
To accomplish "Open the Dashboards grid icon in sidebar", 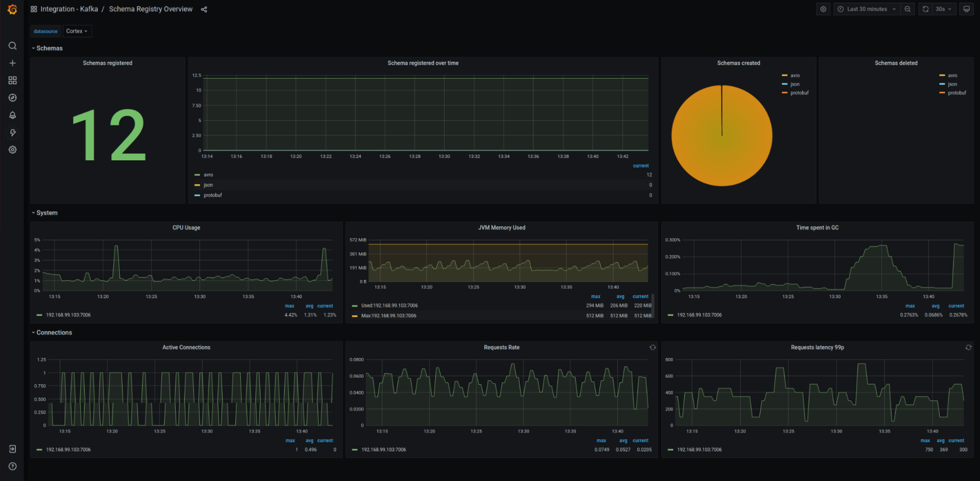I will (x=13, y=80).
